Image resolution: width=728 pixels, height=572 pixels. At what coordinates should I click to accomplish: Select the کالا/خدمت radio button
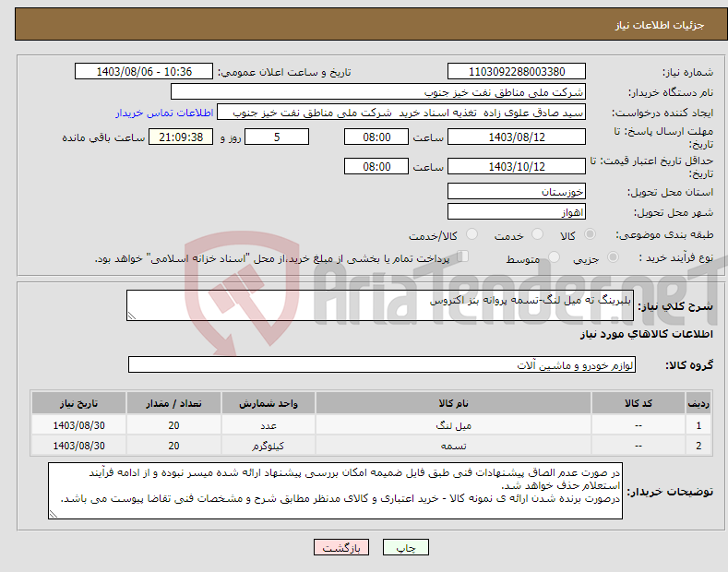(471, 234)
